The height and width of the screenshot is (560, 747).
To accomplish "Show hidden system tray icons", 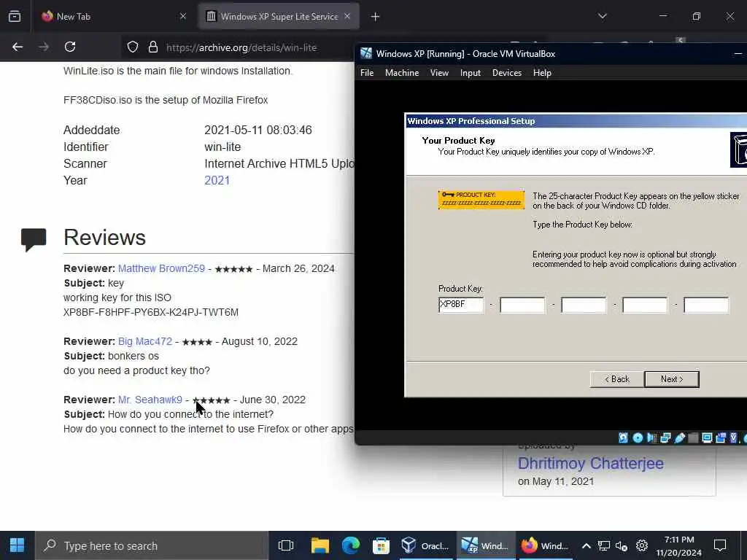I will tap(587, 545).
